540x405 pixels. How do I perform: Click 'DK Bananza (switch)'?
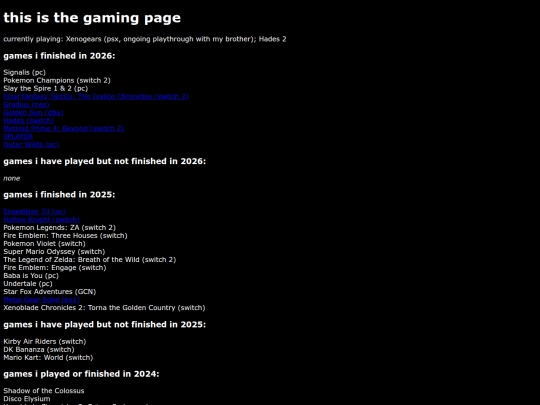39,350
